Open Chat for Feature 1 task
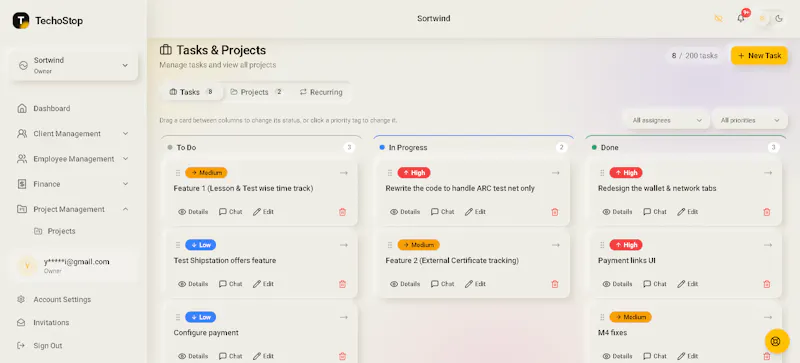Image resolution: width=800 pixels, height=363 pixels. (x=231, y=212)
